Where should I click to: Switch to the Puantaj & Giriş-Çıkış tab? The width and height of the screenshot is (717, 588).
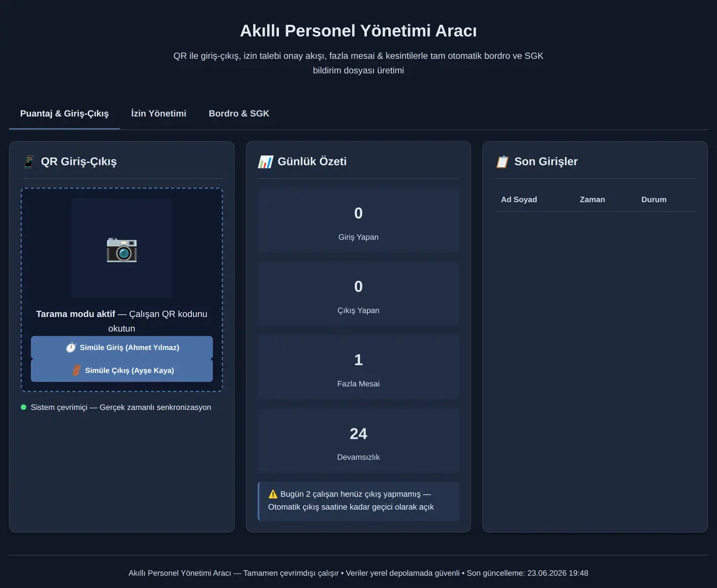pos(65,114)
